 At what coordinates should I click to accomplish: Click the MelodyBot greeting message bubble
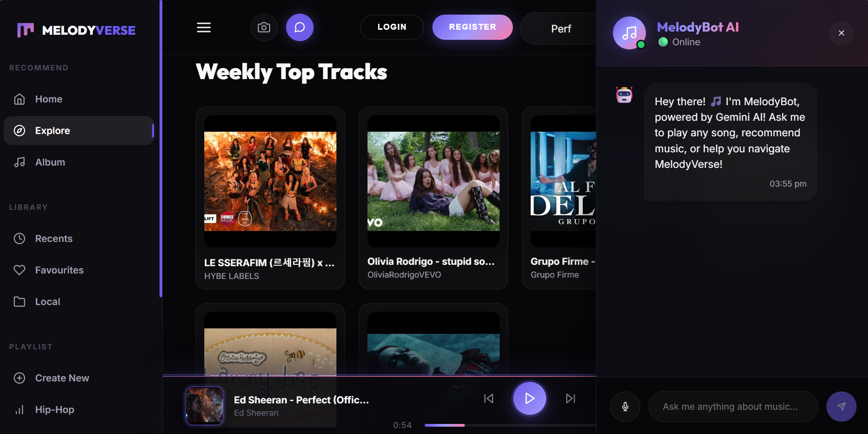(730, 142)
